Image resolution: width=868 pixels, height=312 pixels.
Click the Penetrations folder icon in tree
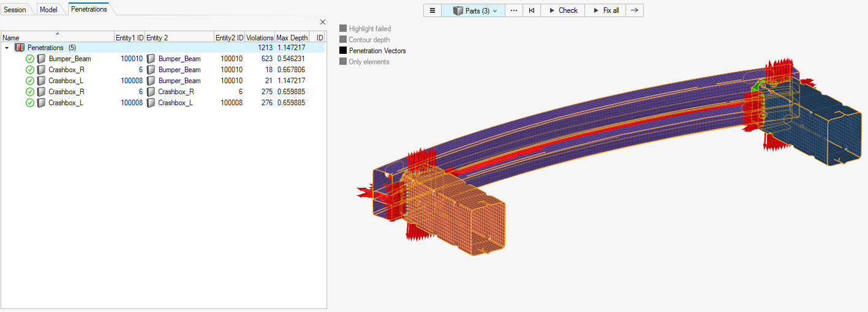click(20, 48)
